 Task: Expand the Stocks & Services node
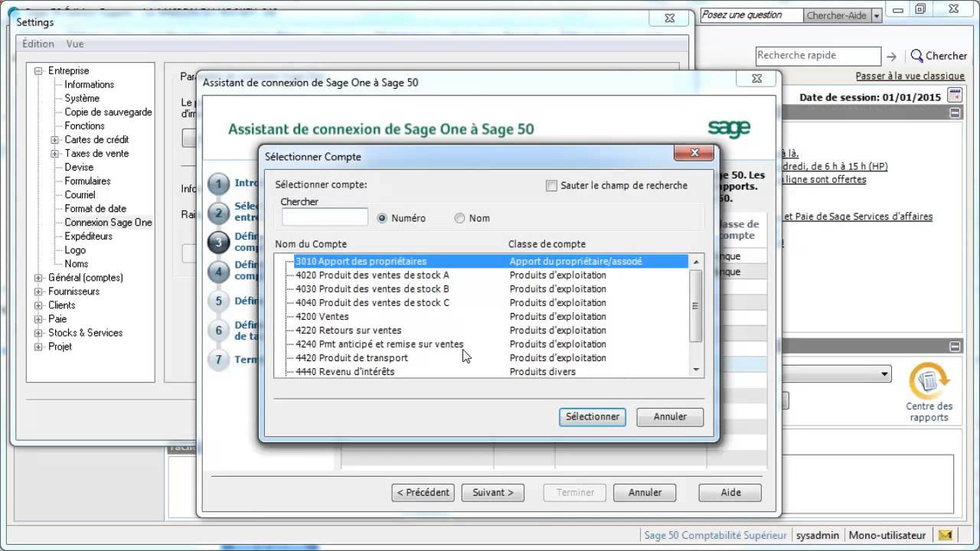coord(38,333)
